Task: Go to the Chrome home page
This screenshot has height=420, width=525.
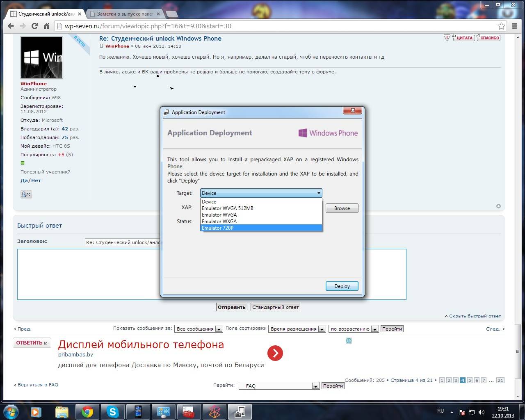Action: click(x=47, y=26)
